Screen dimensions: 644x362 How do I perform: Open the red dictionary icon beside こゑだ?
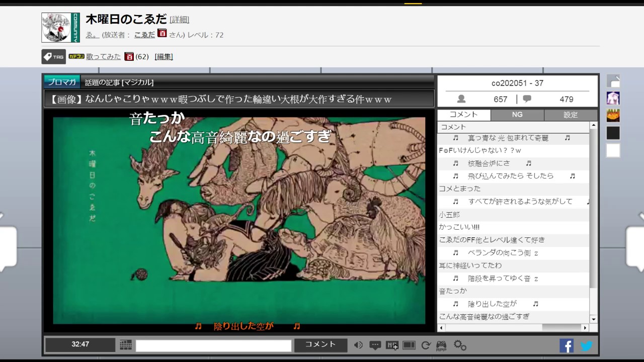tap(162, 33)
